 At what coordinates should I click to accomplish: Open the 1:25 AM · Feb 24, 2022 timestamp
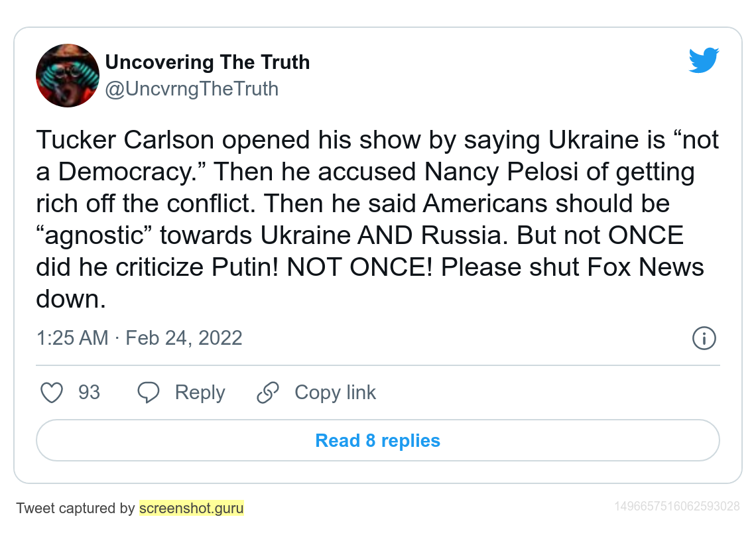pyautogui.click(x=139, y=338)
